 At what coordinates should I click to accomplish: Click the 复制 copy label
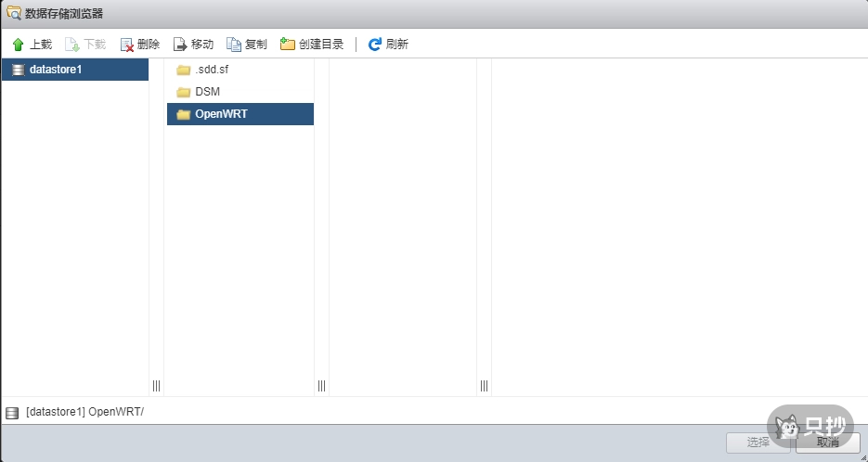[255, 45]
